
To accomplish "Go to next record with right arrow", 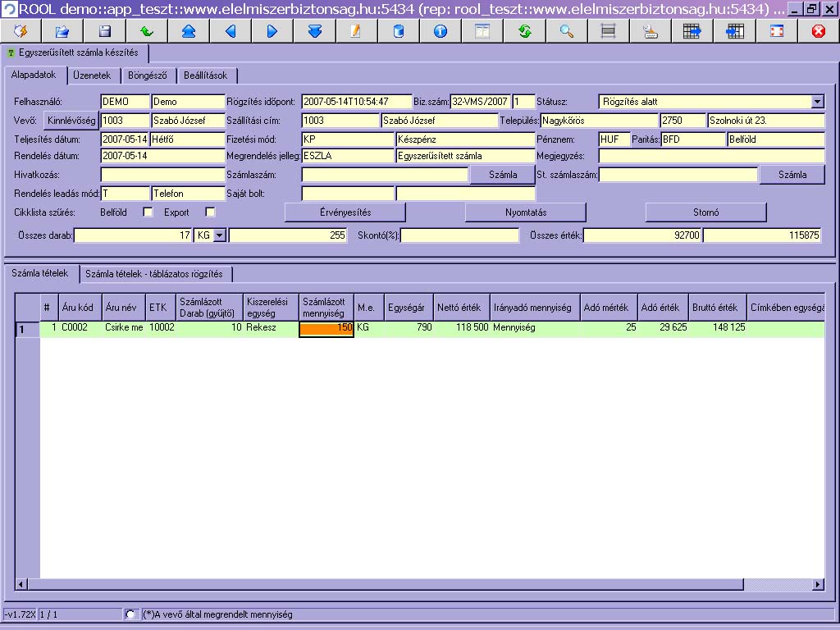I will click(272, 31).
